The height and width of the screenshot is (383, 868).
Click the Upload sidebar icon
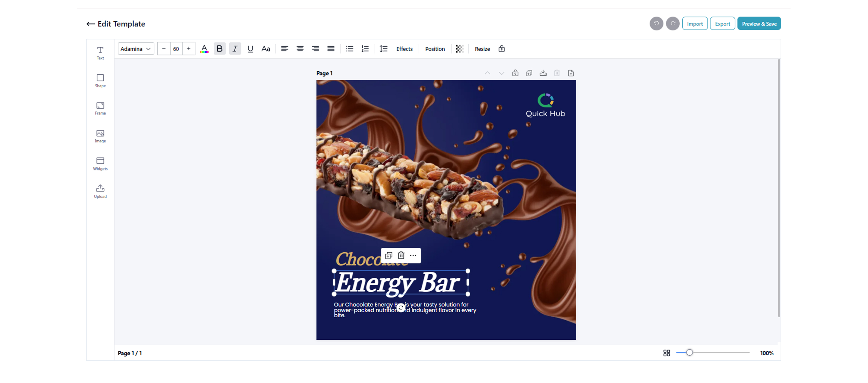tap(100, 191)
